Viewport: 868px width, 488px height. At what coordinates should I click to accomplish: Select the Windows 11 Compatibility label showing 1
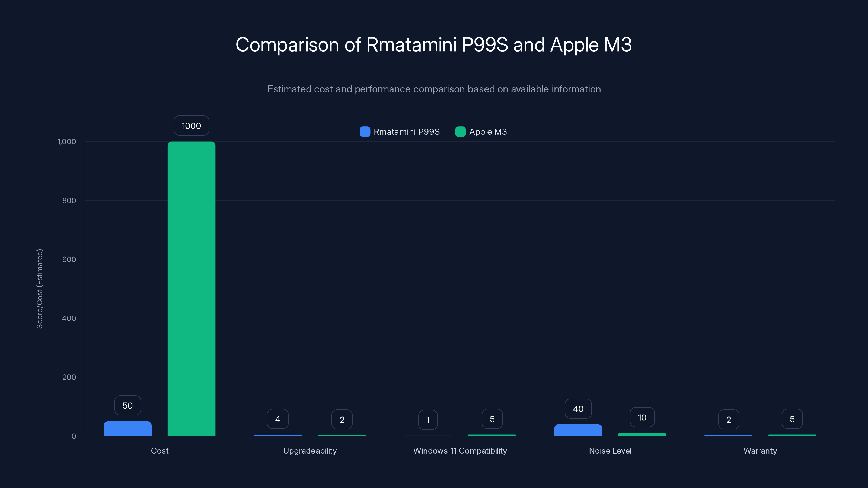pos(428,420)
